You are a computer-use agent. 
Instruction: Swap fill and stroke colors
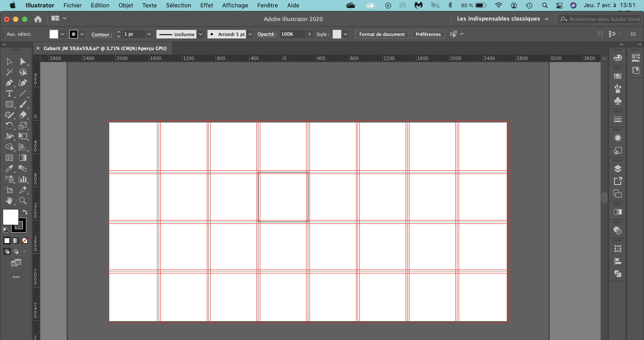(x=25, y=212)
